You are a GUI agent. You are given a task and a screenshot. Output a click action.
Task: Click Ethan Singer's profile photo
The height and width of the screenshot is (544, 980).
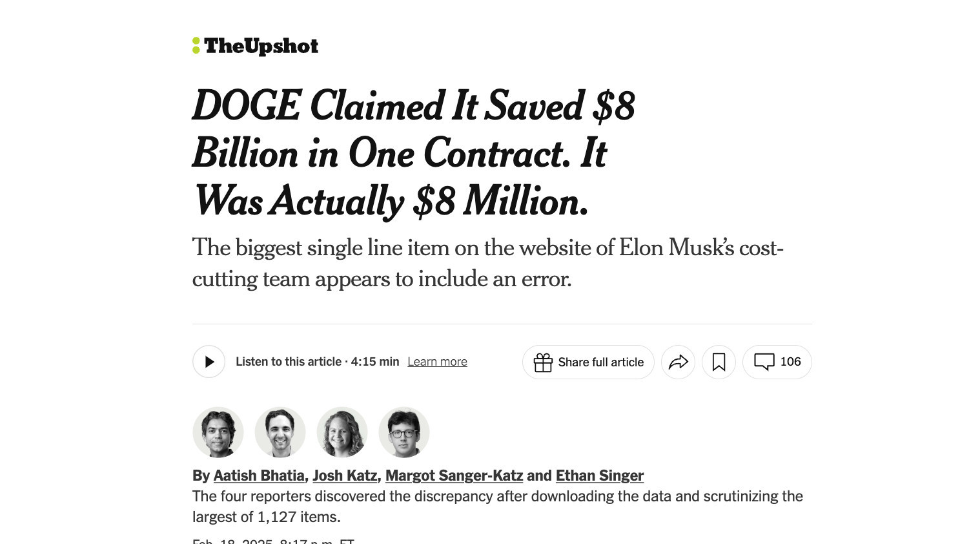(404, 432)
